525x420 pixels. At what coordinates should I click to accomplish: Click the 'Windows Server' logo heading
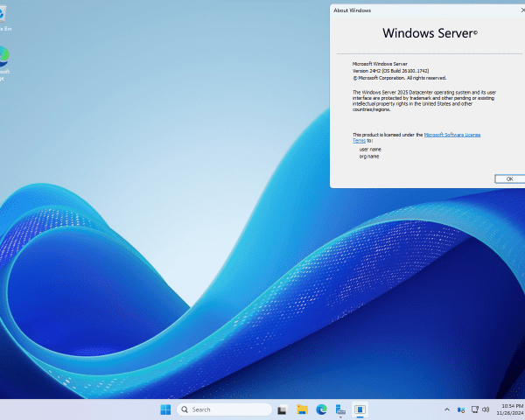(430, 33)
